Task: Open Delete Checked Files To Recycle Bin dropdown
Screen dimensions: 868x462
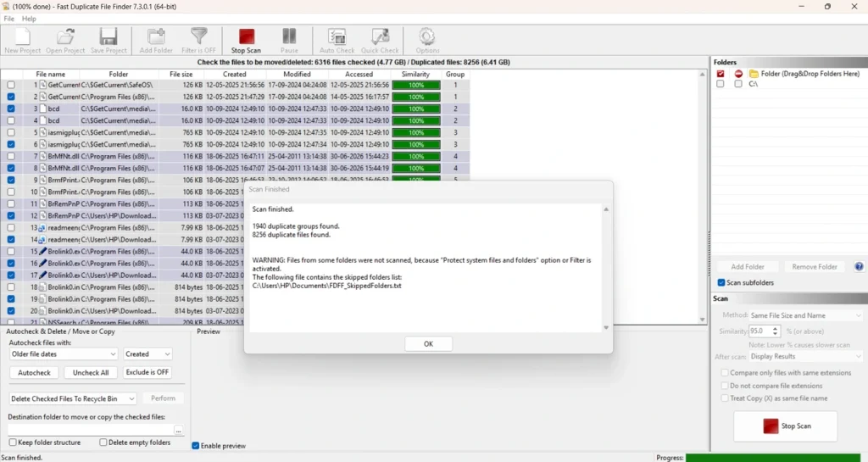Action: coord(73,398)
